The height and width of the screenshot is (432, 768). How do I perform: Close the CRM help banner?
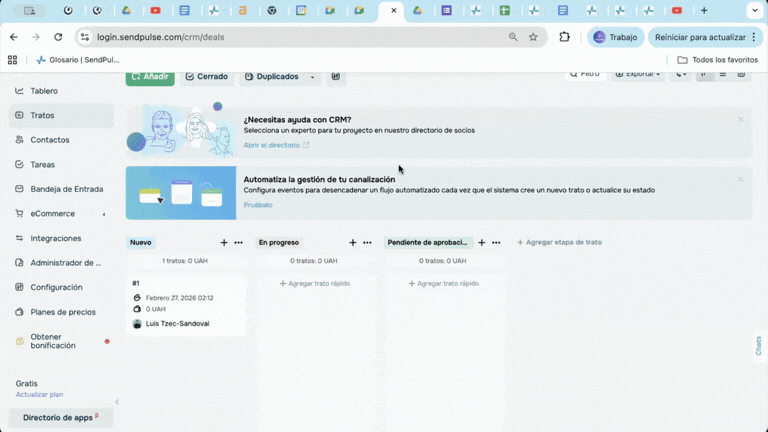740,120
